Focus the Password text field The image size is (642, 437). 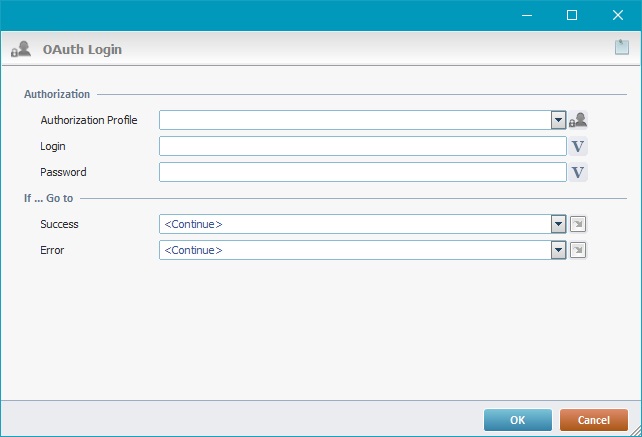click(362, 172)
